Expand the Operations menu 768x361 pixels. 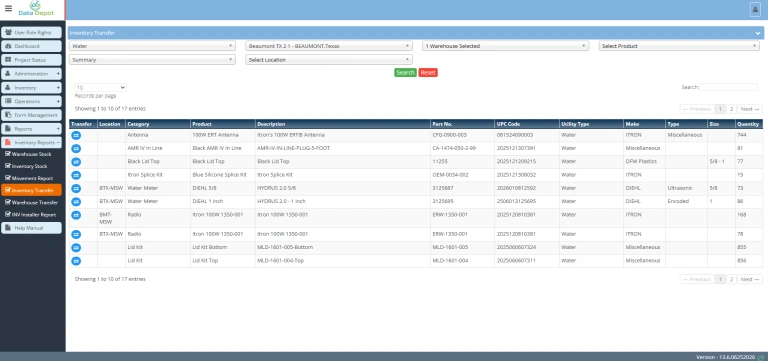click(31, 101)
